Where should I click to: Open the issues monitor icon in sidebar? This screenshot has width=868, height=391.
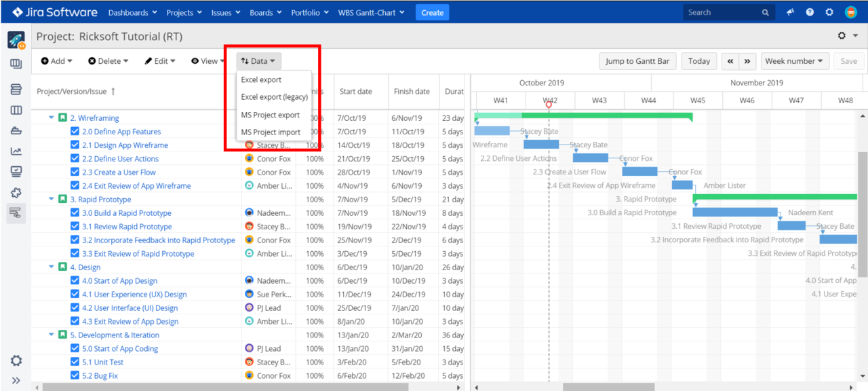point(16,171)
